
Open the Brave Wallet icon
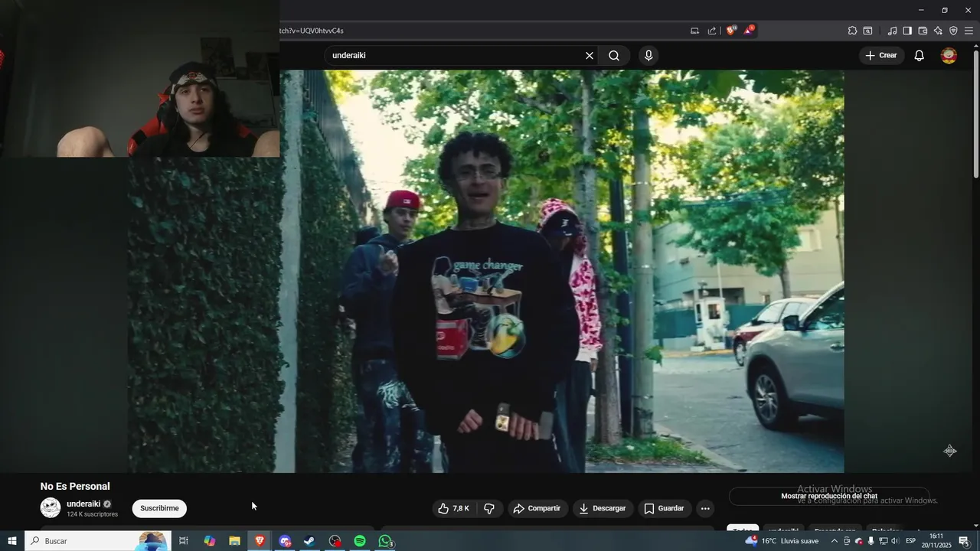pyautogui.click(x=923, y=31)
